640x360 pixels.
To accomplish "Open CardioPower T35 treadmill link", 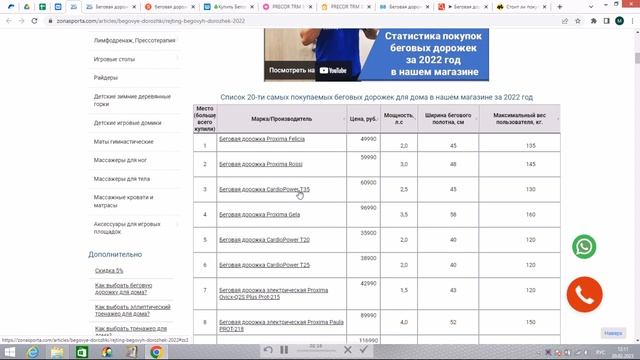I will point(264,189).
